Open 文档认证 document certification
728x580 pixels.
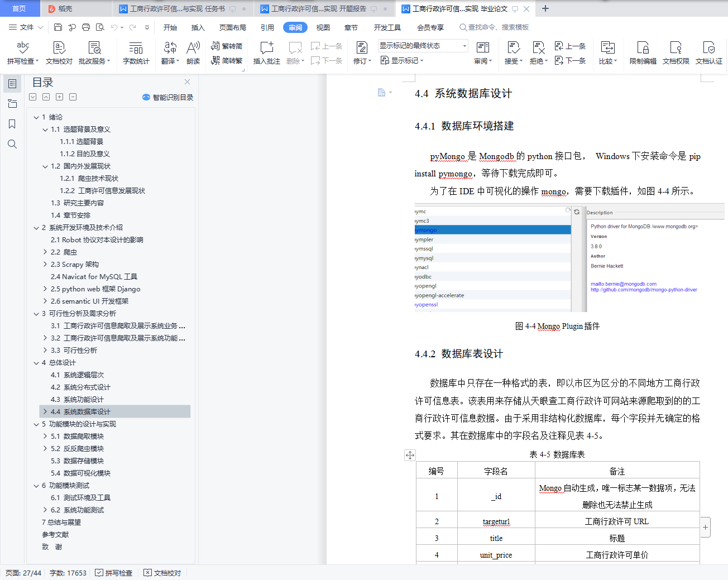[709, 53]
